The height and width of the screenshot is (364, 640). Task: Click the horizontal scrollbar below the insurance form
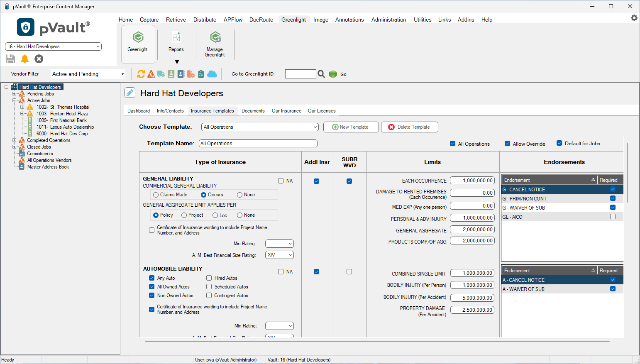coord(377,341)
